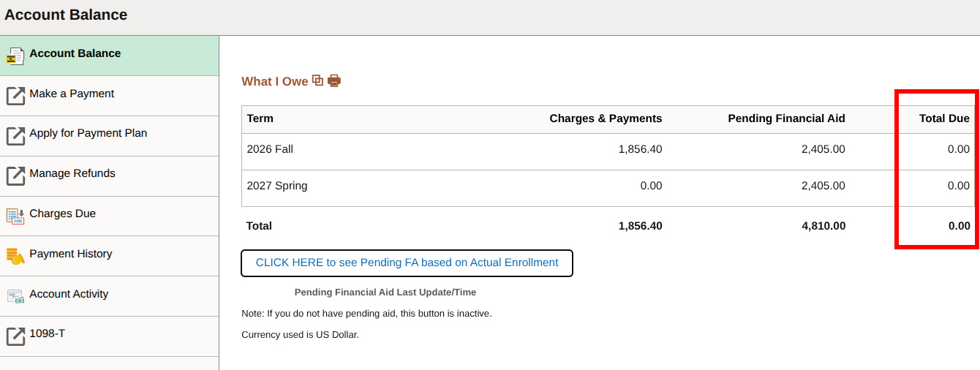
Task: Click the Account Activity icon
Action: click(15, 296)
